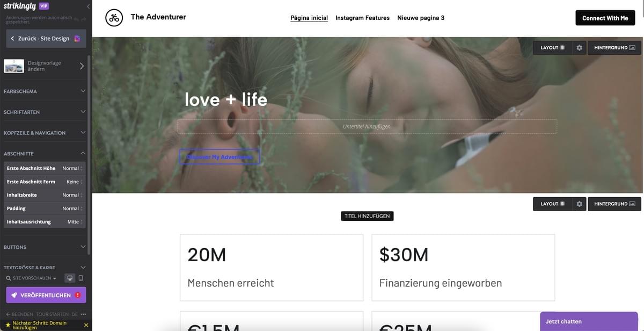Collapse the editor sidebar with the top arrow
The height and width of the screenshot is (331, 644).
[x=88, y=6]
